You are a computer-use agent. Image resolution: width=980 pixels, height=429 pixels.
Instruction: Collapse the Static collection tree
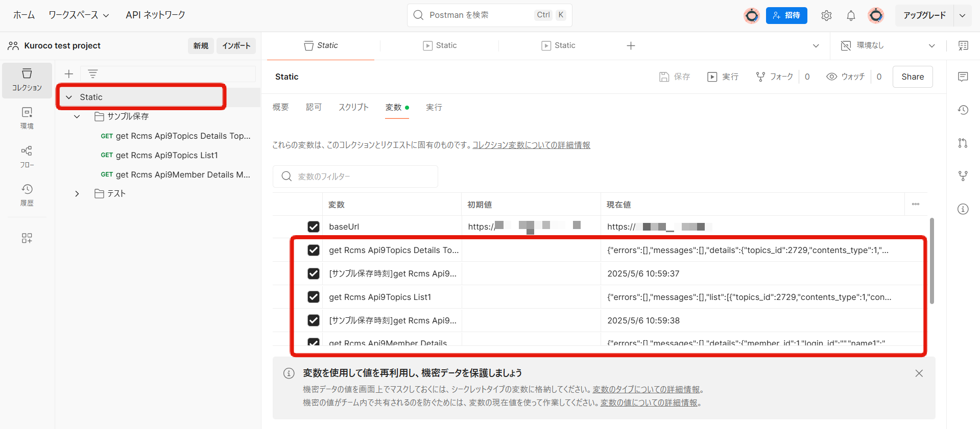tap(69, 97)
